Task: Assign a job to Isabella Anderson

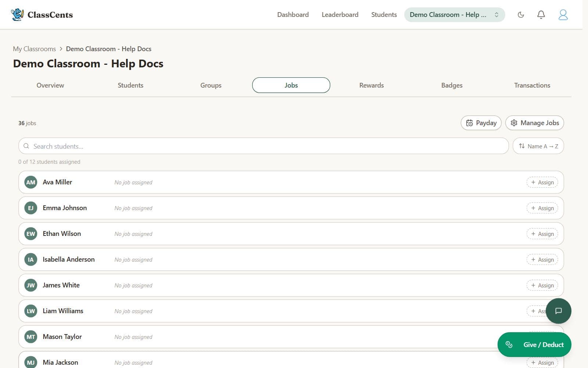Action: [x=542, y=260]
